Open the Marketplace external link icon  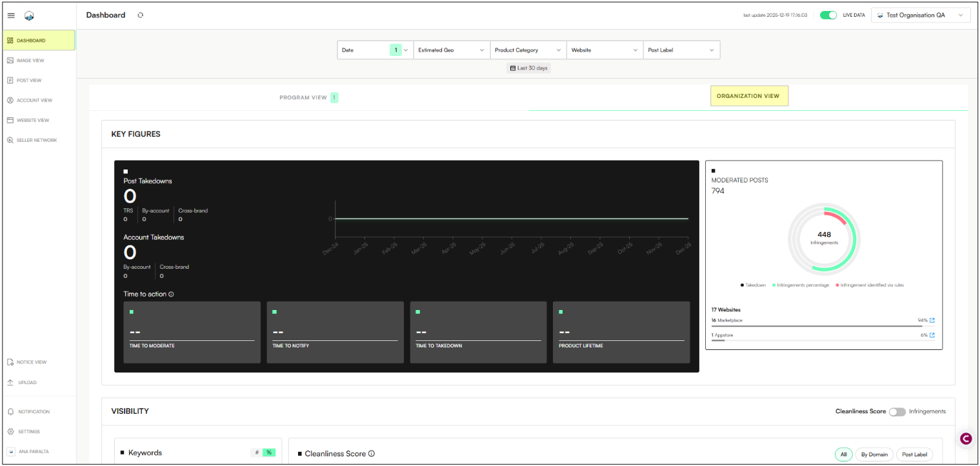(932, 320)
